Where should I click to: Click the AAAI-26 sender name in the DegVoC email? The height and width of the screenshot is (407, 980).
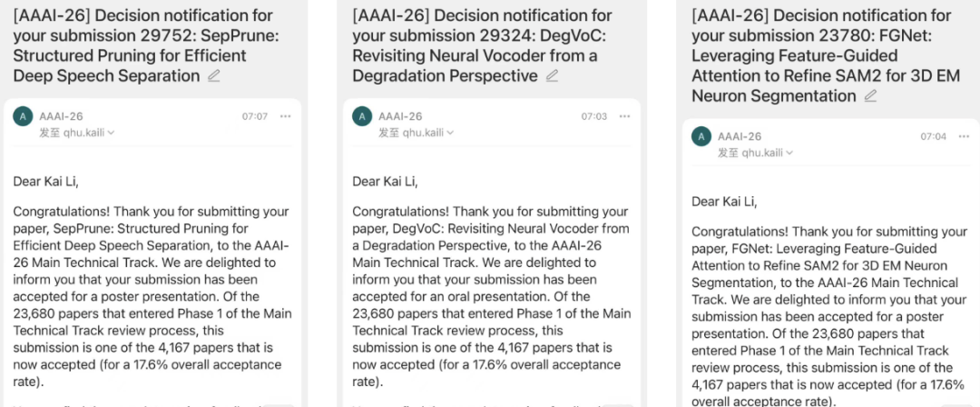point(400,116)
